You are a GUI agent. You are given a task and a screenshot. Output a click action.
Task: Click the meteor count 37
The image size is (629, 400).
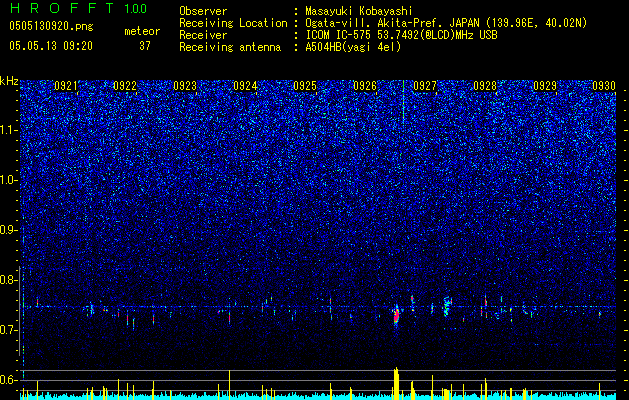point(145,46)
